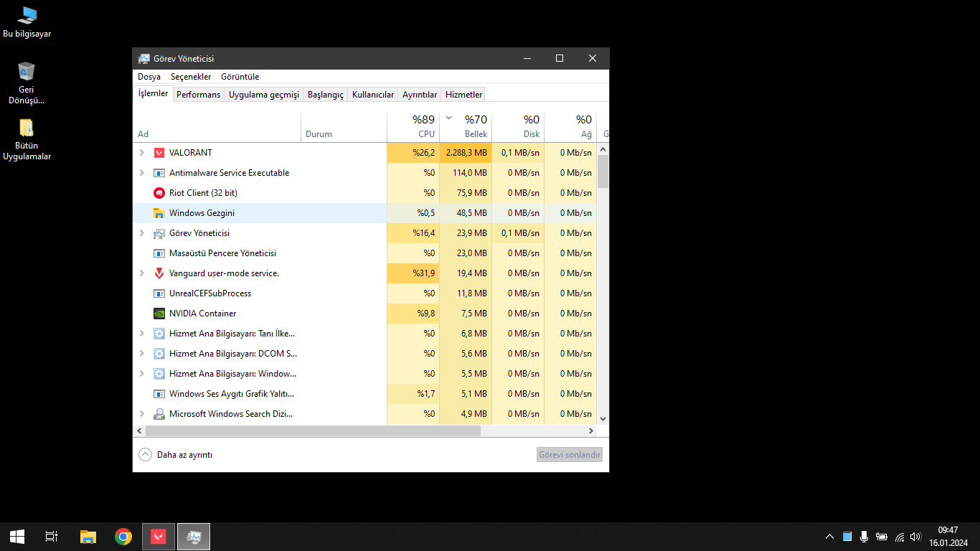Expand the Görev Yöneticisi process row
Image resolution: width=980 pixels, height=551 pixels.
coord(142,233)
